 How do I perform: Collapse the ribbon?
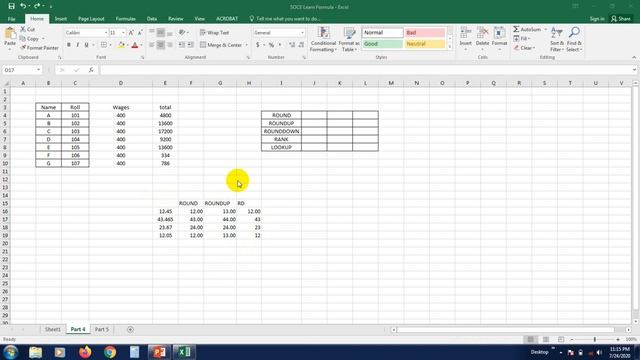(634, 58)
